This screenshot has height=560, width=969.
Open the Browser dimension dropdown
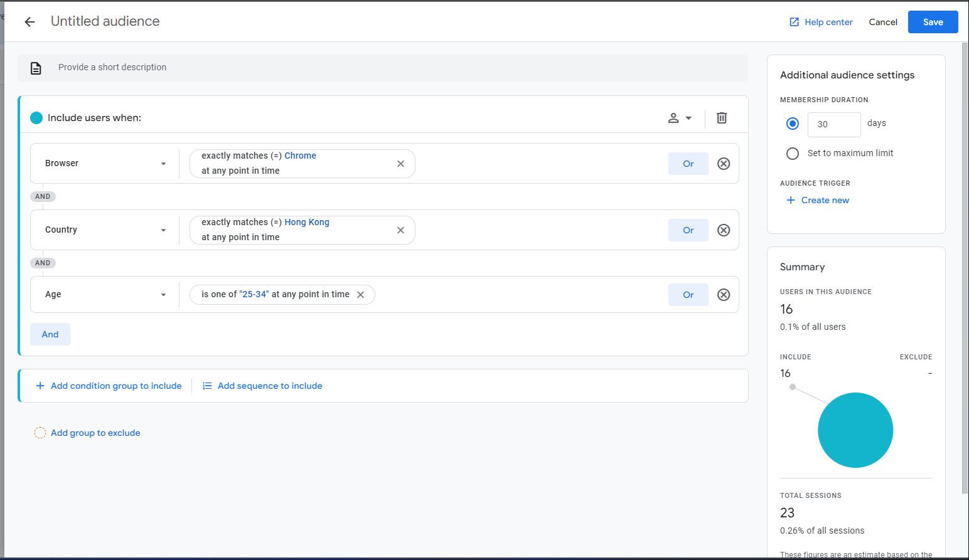[105, 163]
